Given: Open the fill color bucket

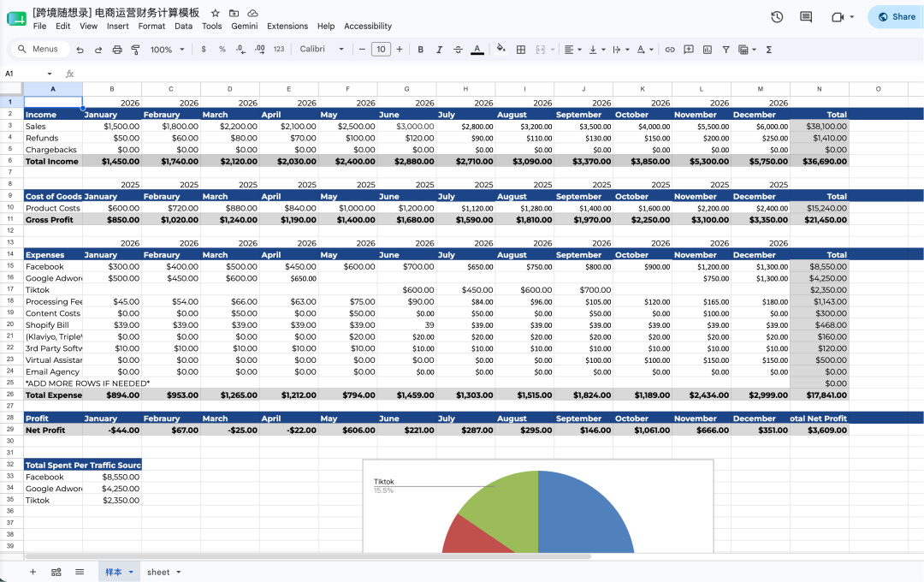Looking at the screenshot, I should pos(500,49).
